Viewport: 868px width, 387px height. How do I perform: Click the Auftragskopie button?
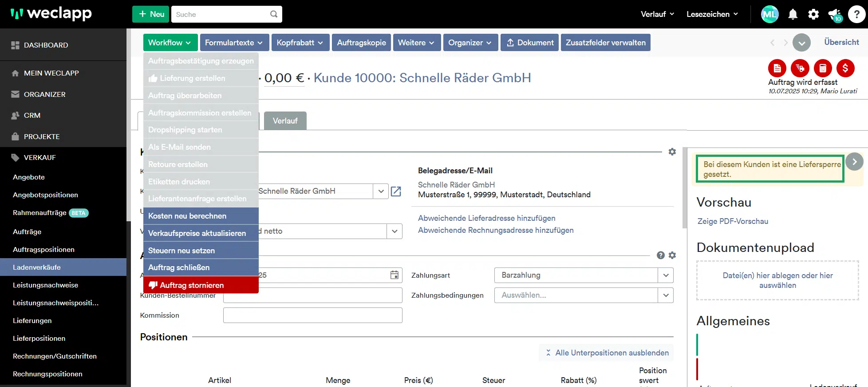pyautogui.click(x=361, y=43)
